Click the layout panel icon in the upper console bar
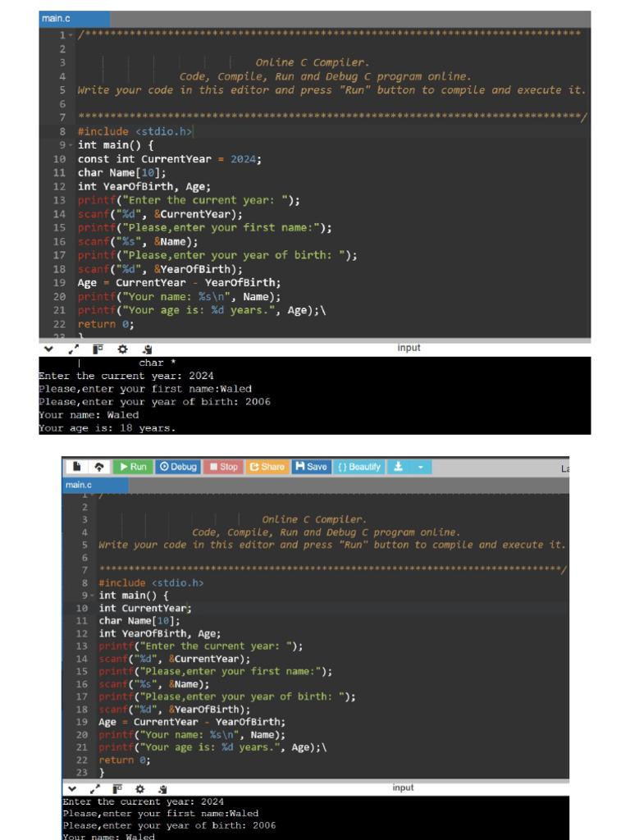The image size is (630, 840). pyautogui.click(x=98, y=349)
